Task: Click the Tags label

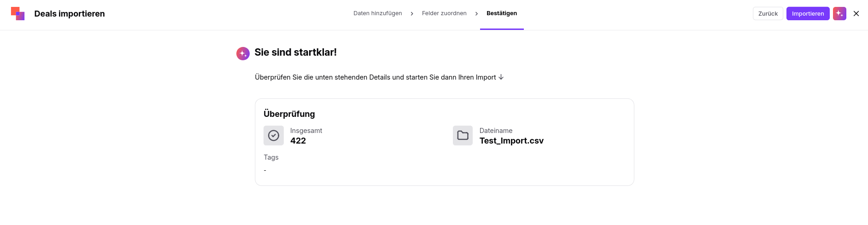Action: 271,157
